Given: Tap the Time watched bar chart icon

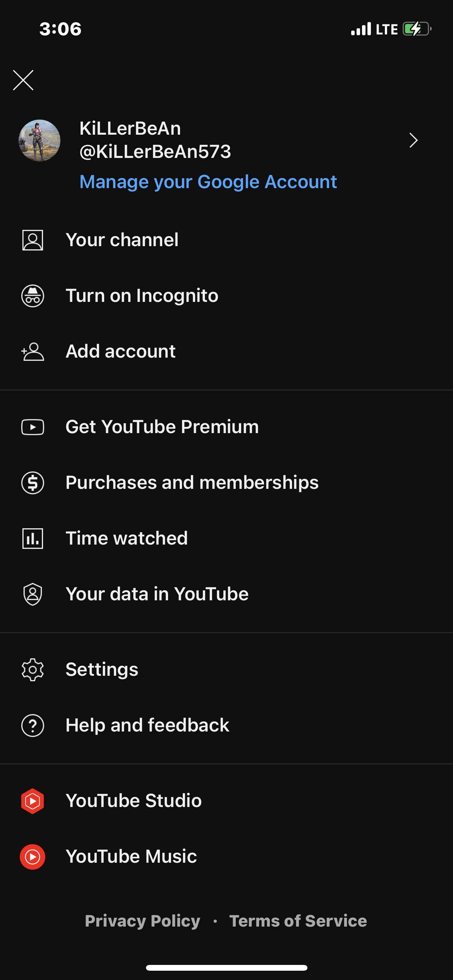Looking at the screenshot, I should tap(33, 538).
